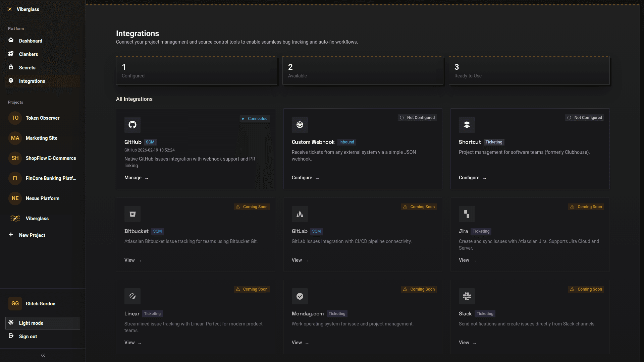Expand the Manage arrow on GitHub card

click(x=146, y=178)
